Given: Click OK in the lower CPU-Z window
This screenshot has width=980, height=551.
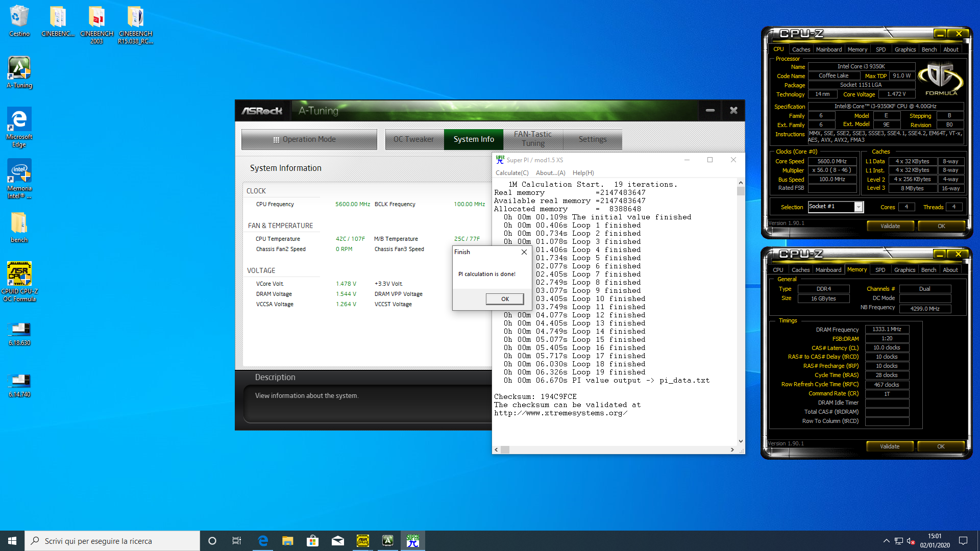Looking at the screenshot, I should (941, 446).
